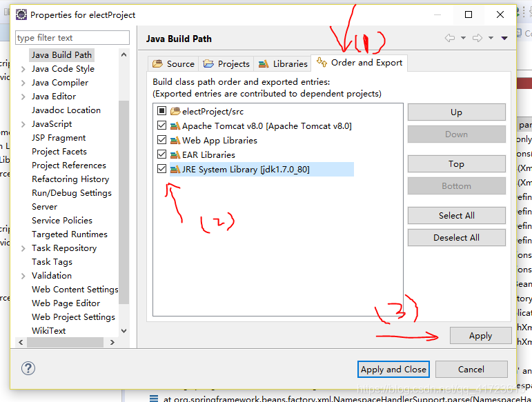Click the help question mark icon
Image resolution: width=532 pixels, height=402 pixels.
click(28, 368)
